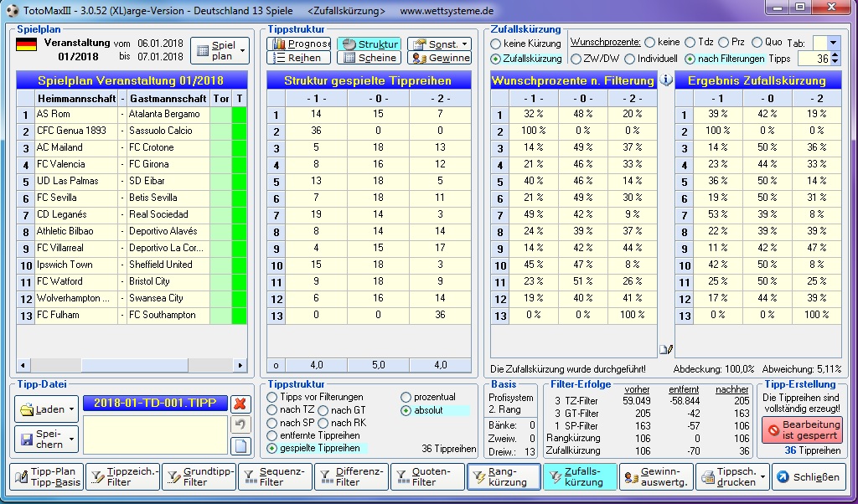Viewport: 858px width, 504px height.
Task: Open the Spielplan dropdown button
Action: click(220, 50)
